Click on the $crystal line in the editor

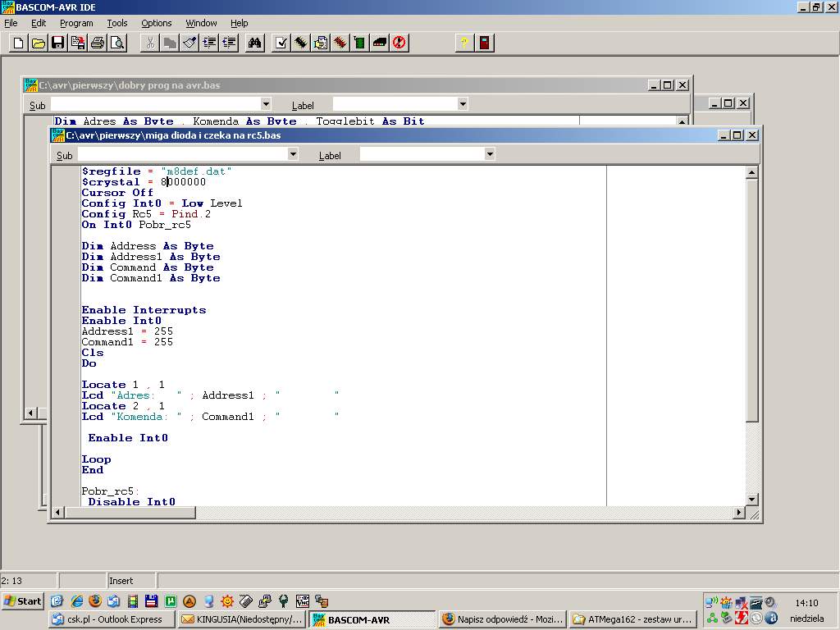click(144, 182)
